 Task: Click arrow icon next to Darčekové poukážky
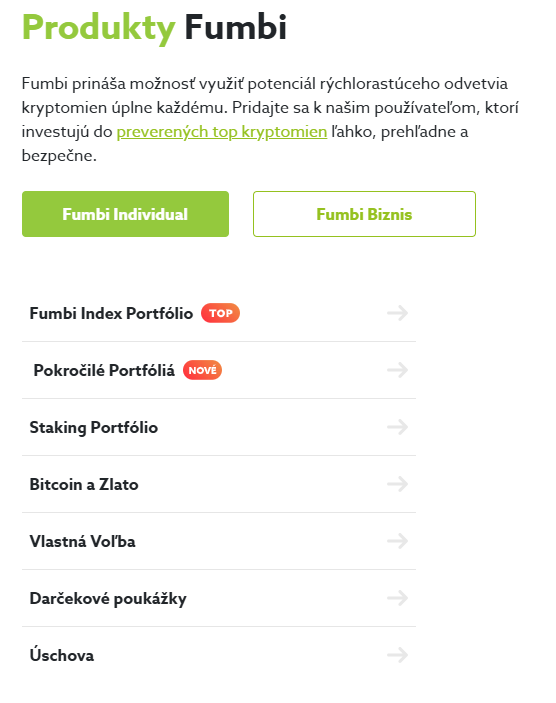pos(397,598)
